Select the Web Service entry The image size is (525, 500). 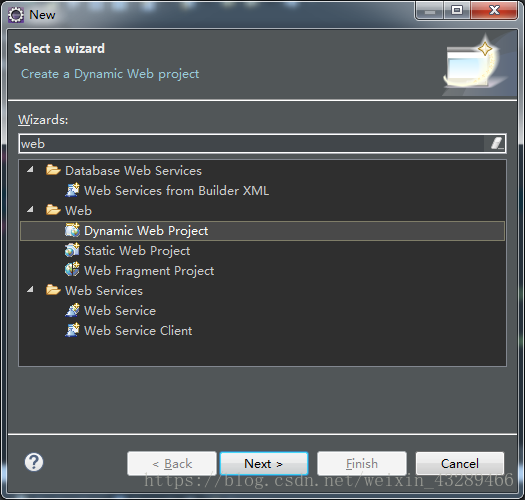click(120, 311)
